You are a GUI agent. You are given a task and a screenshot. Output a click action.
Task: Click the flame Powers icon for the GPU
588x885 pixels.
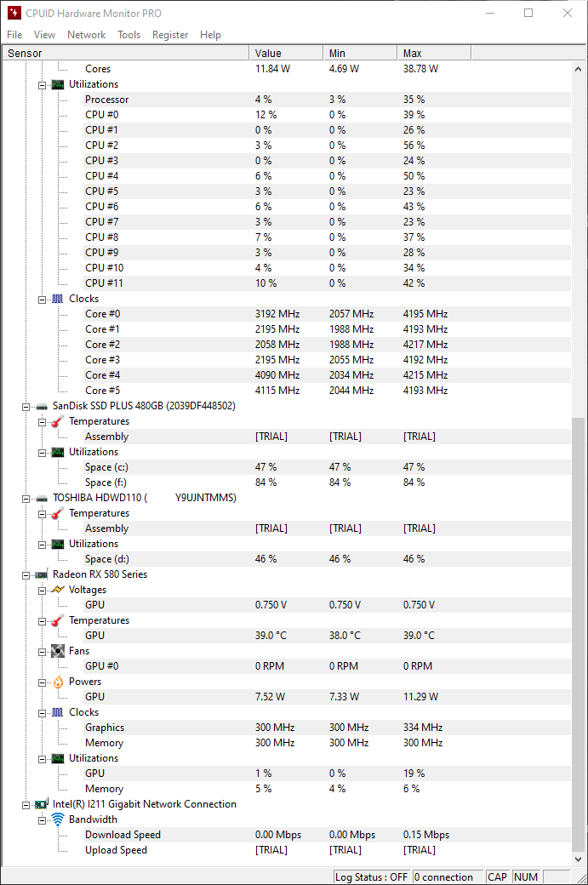[x=56, y=681]
